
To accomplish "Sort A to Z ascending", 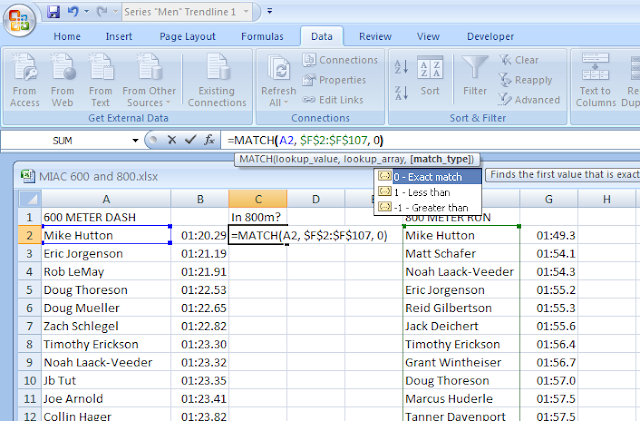I will (401, 67).
